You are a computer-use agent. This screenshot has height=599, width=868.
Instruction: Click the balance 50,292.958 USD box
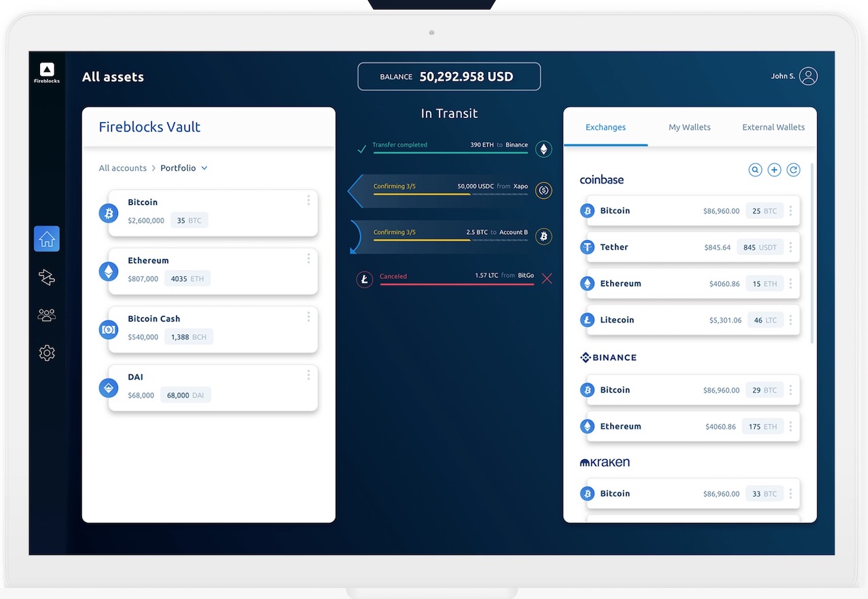pyautogui.click(x=449, y=77)
